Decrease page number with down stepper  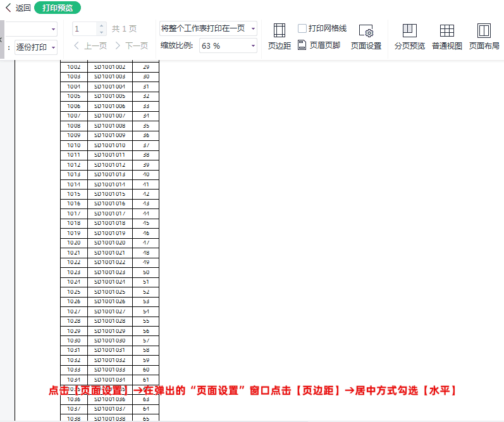click(x=102, y=32)
